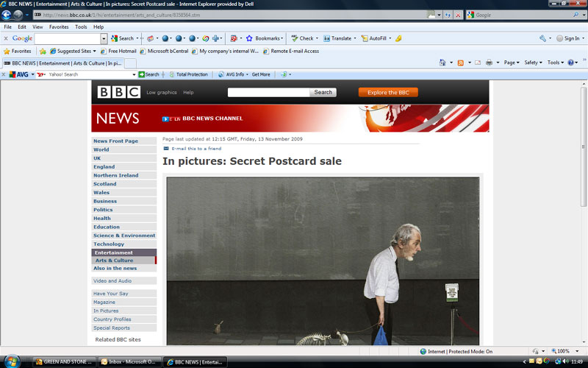Open the View menu

click(x=37, y=27)
